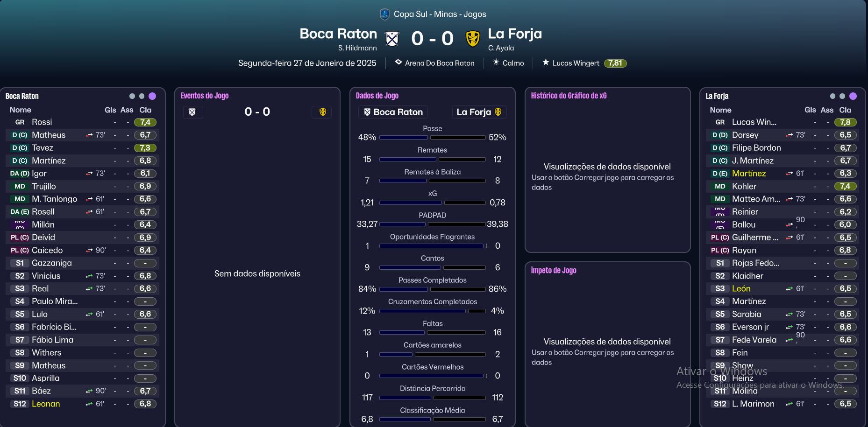Click the Boca Raton crest beside the score
The image size is (868, 427).
coord(392,39)
